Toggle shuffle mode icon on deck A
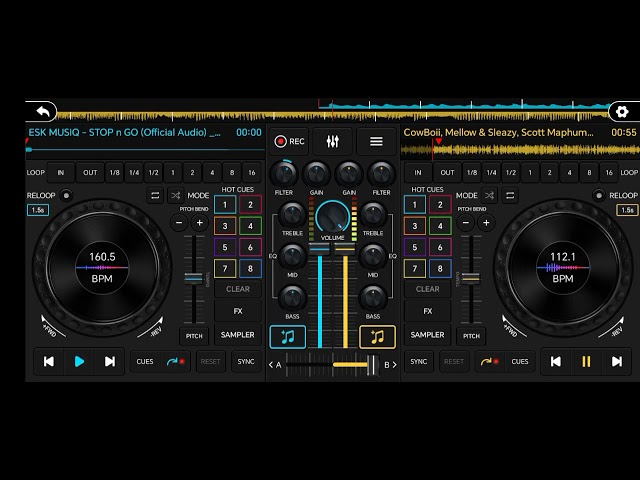Viewport: 640px width, 480px height. [x=176, y=196]
